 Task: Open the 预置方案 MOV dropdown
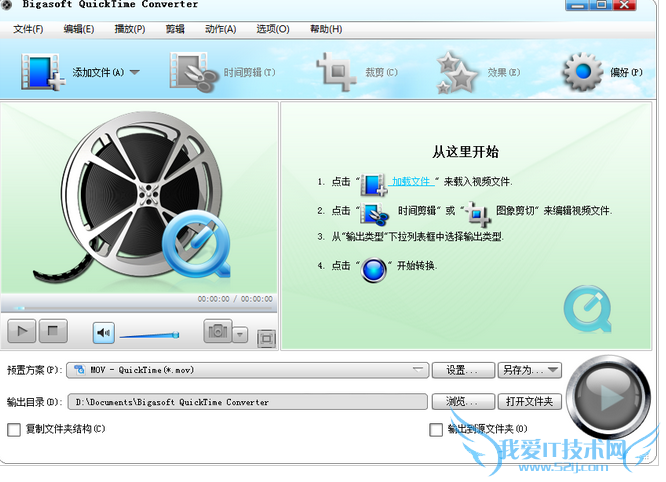(x=248, y=370)
